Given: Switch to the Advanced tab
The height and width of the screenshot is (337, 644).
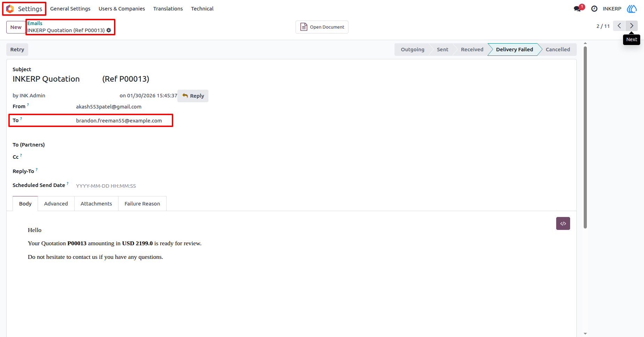Looking at the screenshot, I should pos(56,204).
